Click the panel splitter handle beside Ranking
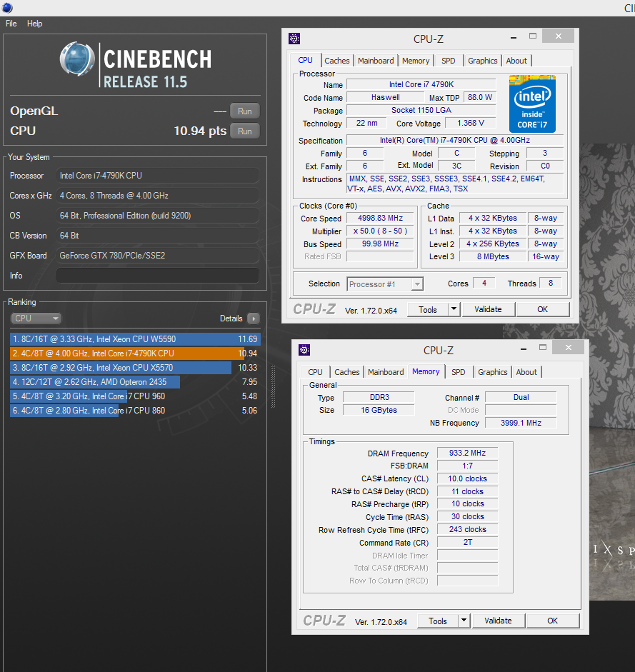Viewport: 635px width, 672px height. pyautogui.click(x=273, y=386)
